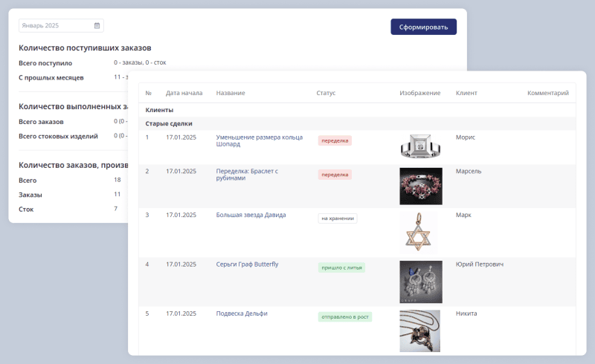Open the Уменьшение размера кольца Шопард link
The height and width of the screenshot is (364, 595).
click(x=249, y=140)
